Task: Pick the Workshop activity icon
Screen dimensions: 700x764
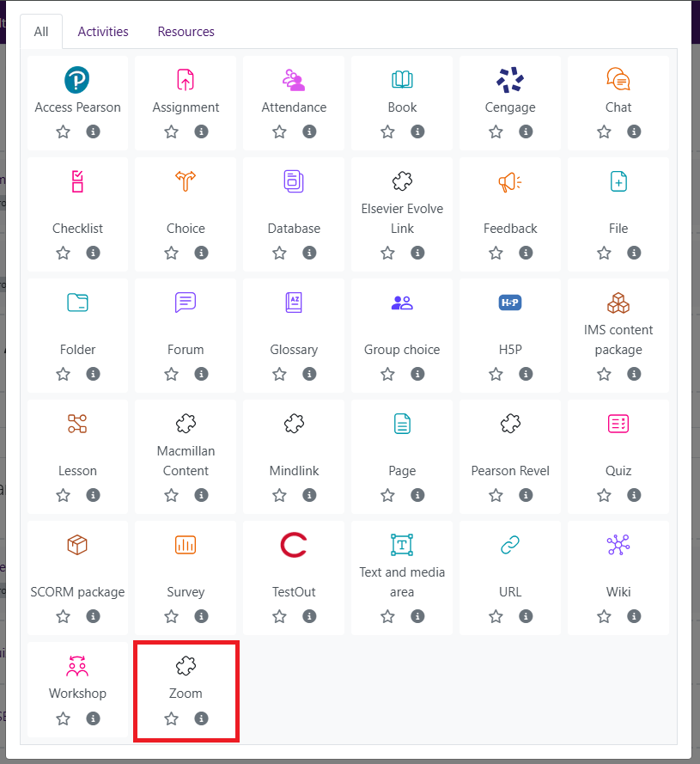Action: 77,666
